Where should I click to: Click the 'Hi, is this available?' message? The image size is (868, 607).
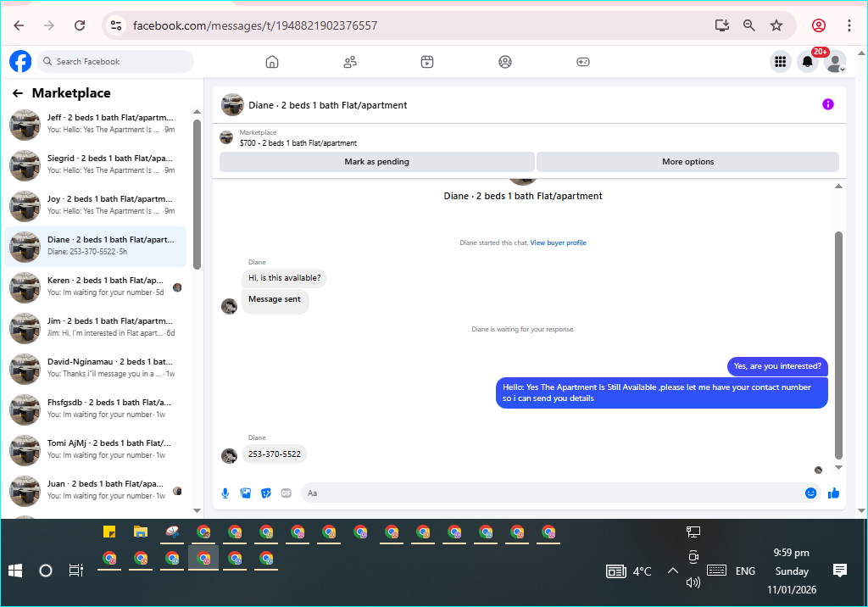(284, 278)
